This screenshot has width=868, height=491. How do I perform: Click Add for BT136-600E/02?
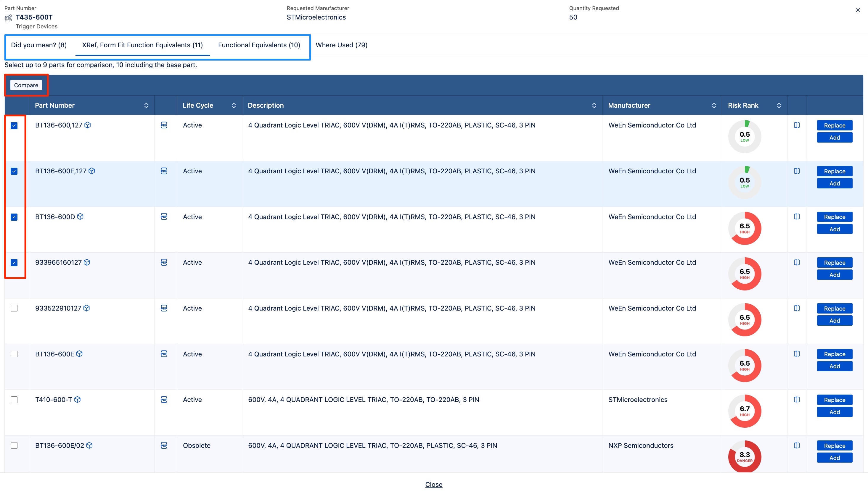pos(835,458)
